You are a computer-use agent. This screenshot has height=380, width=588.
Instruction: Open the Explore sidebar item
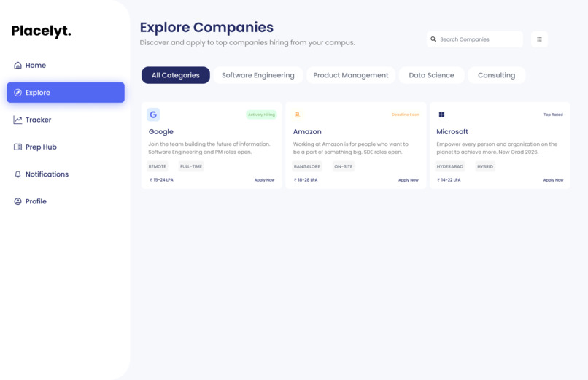tap(66, 93)
